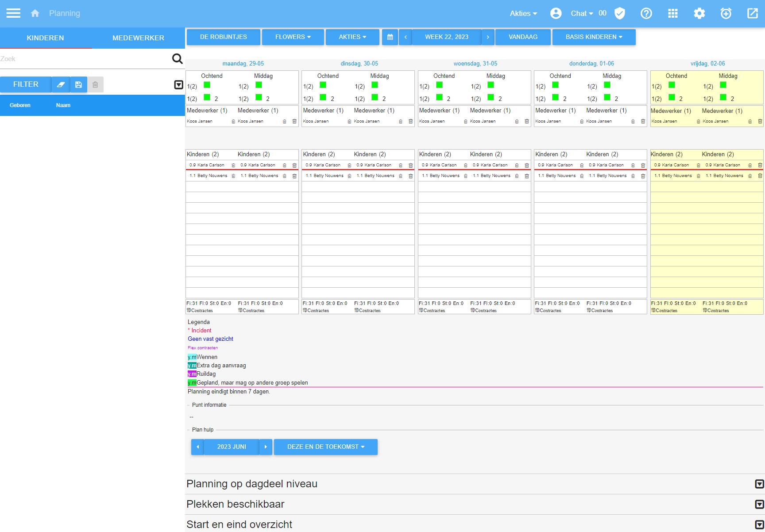Click the cyan Wennen legend swatch
The height and width of the screenshot is (532, 765).
(x=192, y=357)
